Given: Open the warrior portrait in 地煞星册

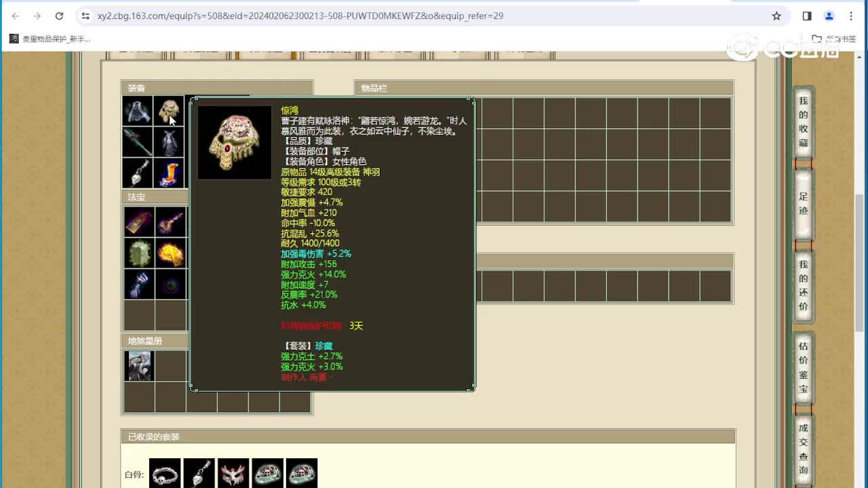Looking at the screenshot, I should pyautogui.click(x=139, y=366).
